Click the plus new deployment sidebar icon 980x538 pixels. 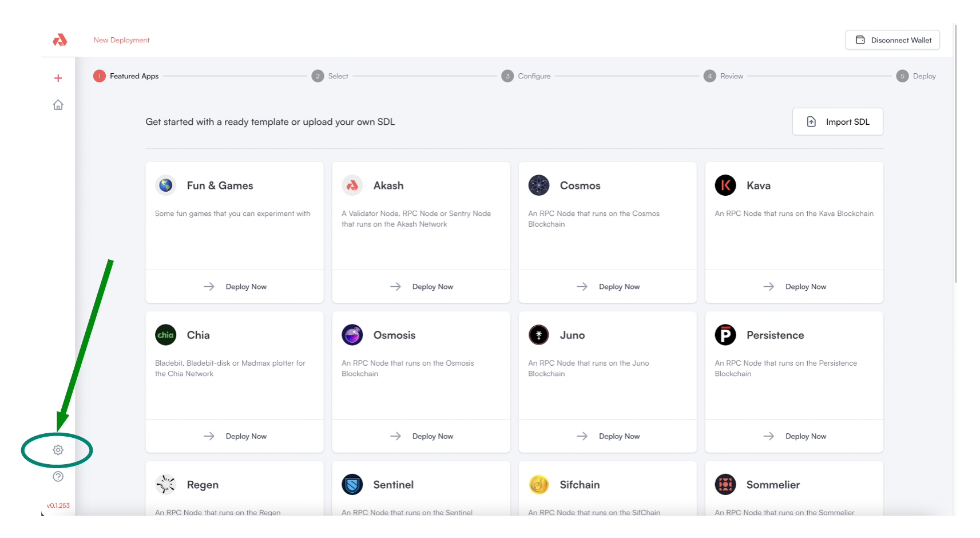click(58, 78)
